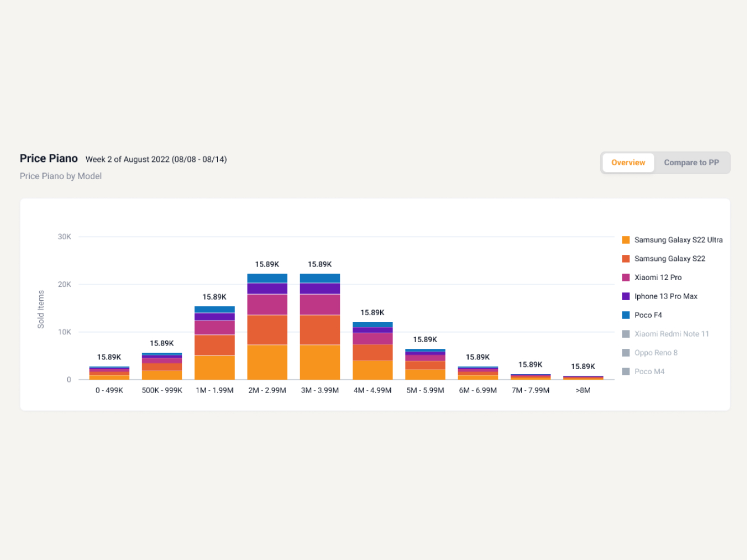747x560 pixels.
Task: Click the 5M - 5.99M bar
Action: coord(425,365)
